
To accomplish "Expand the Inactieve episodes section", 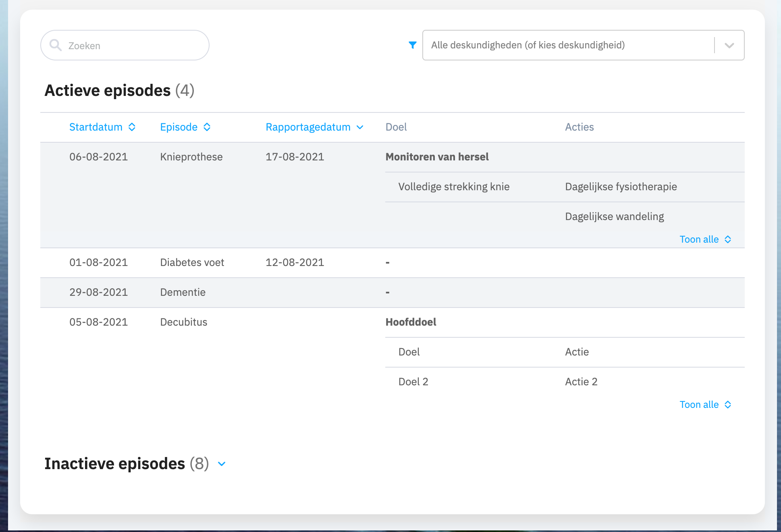I will pyautogui.click(x=222, y=464).
